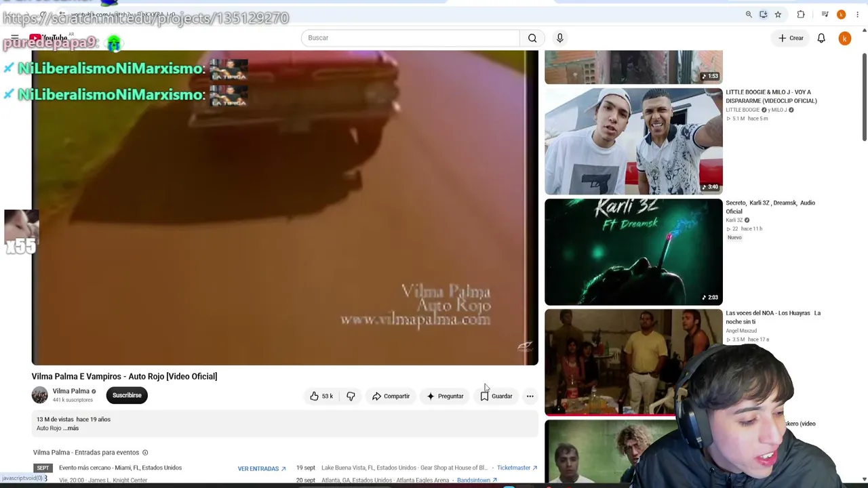The height and width of the screenshot is (488, 868).
Task: Save video with the Guardar button
Action: (x=496, y=396)
